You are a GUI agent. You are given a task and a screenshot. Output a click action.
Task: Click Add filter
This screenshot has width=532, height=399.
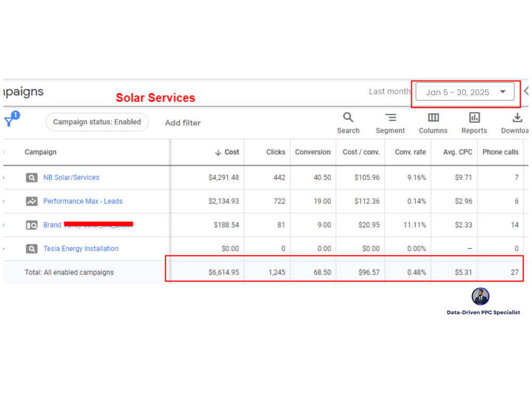(x=183, y=123)
